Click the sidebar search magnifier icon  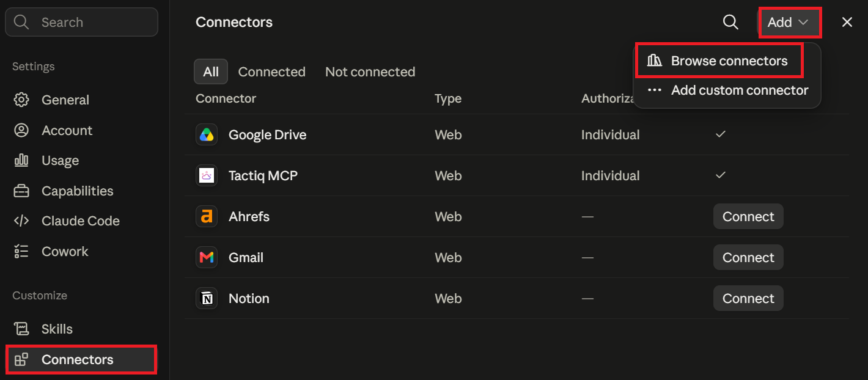21,22
